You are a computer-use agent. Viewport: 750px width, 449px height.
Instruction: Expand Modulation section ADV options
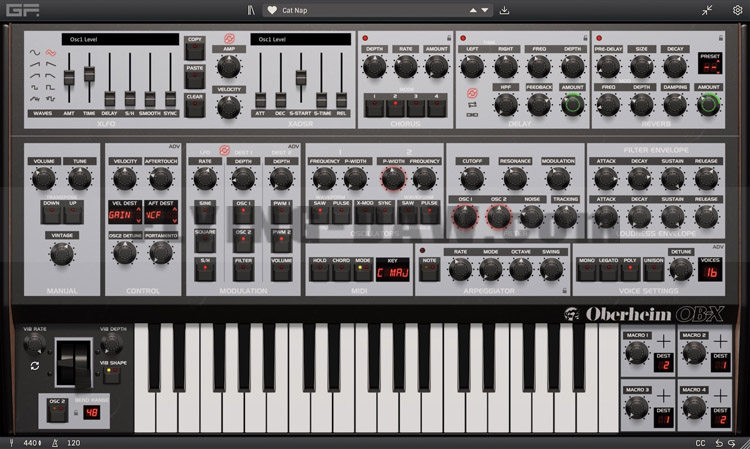(x=293, y=146)
